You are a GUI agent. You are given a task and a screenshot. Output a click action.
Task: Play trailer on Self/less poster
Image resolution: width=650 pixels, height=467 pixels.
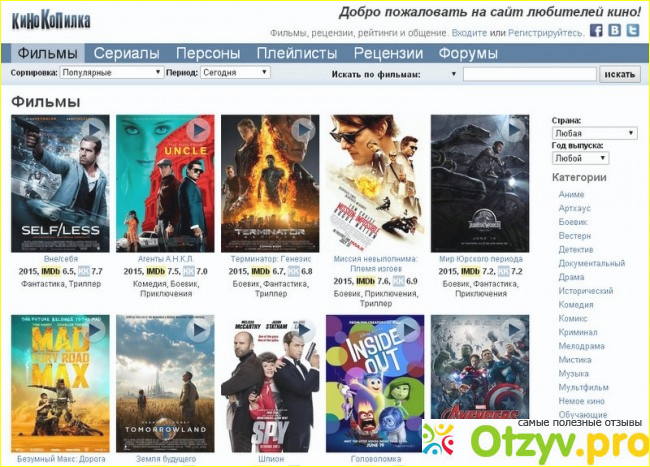(x=93, y=130)
